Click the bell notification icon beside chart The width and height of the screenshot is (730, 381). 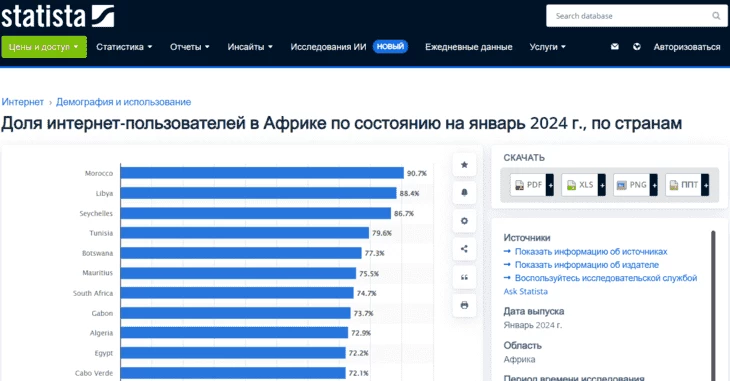464,193
